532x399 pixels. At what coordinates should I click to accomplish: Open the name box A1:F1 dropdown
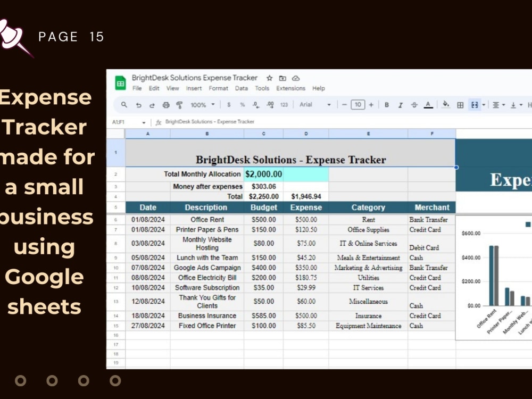[144, 122]
